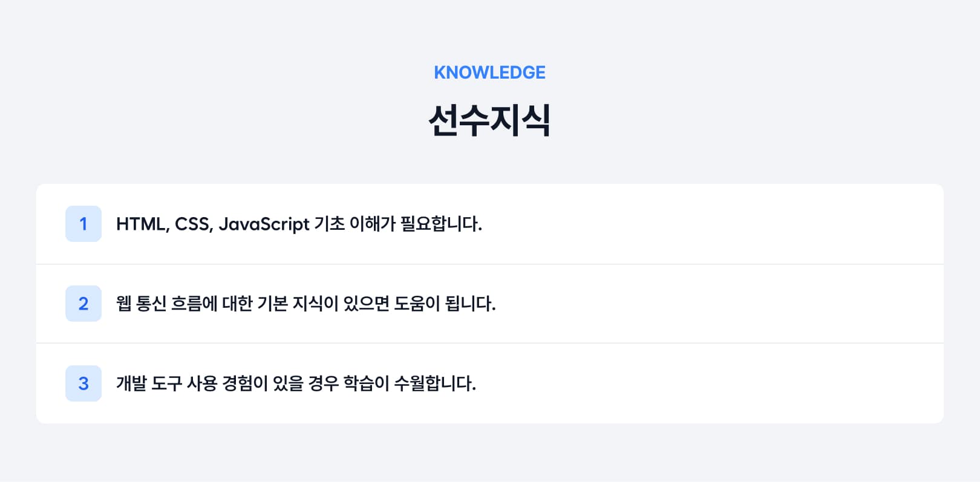980x482 pixels.
Task: Click the number 2 badge
Action: pyautogui.click(x=83, y=304)
